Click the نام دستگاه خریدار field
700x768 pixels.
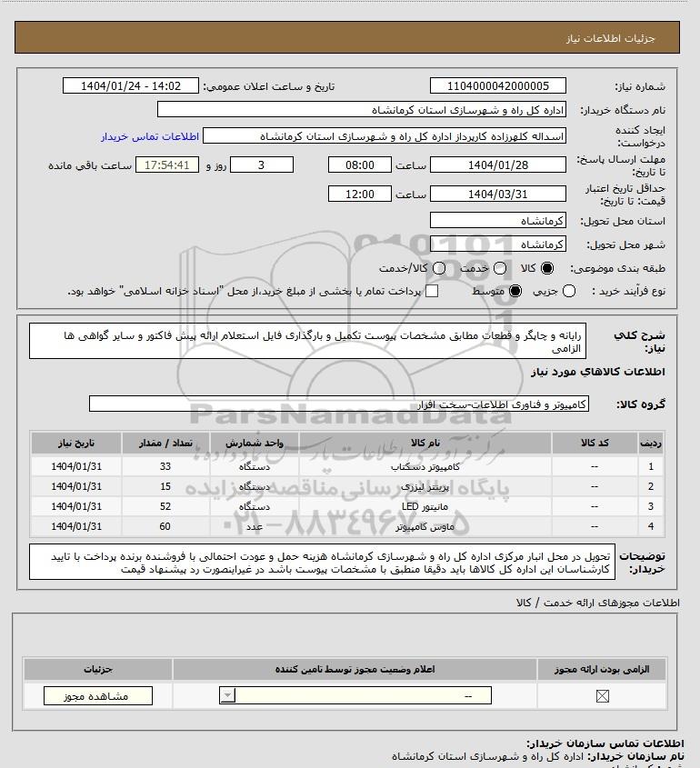tap(362, 110)
